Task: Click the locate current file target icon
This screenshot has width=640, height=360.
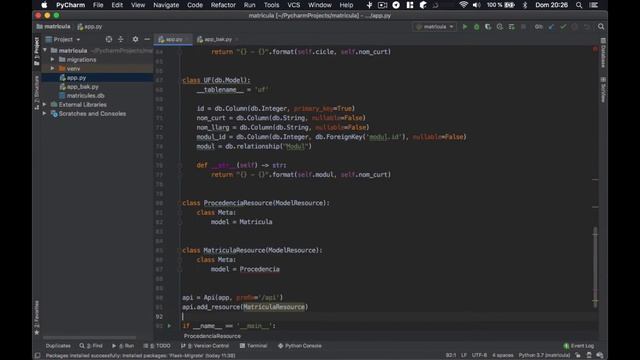Action: click(x=109, y=39)
